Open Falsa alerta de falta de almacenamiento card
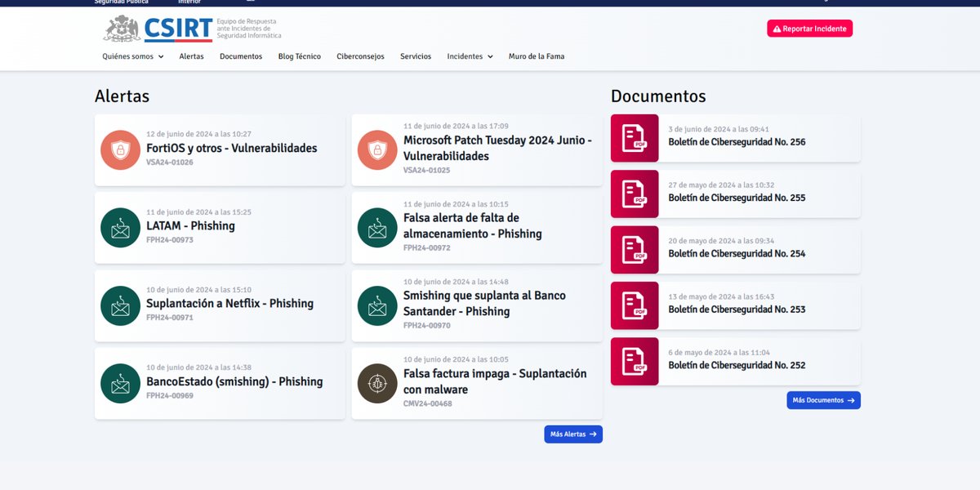The image size is (980, 490). [x=472, y=225]
